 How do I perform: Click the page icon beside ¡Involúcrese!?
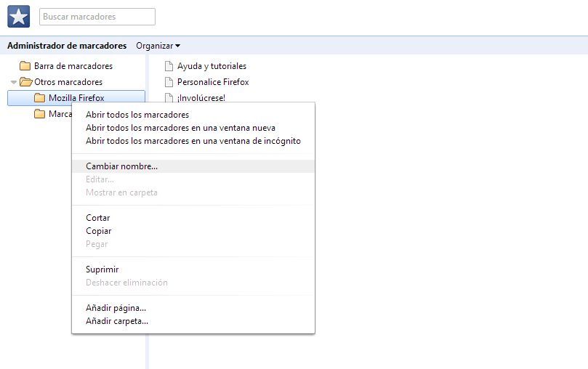[169, 97]
